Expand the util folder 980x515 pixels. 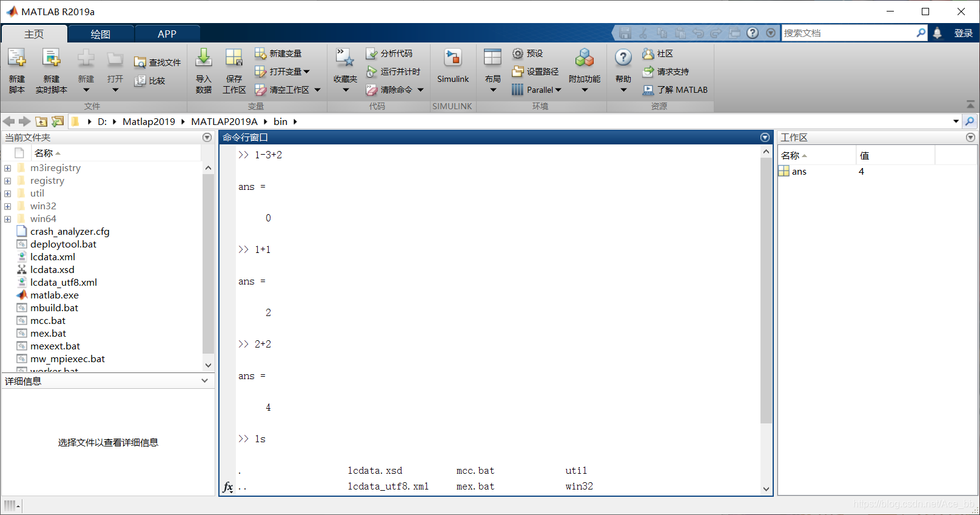[7, 194]
